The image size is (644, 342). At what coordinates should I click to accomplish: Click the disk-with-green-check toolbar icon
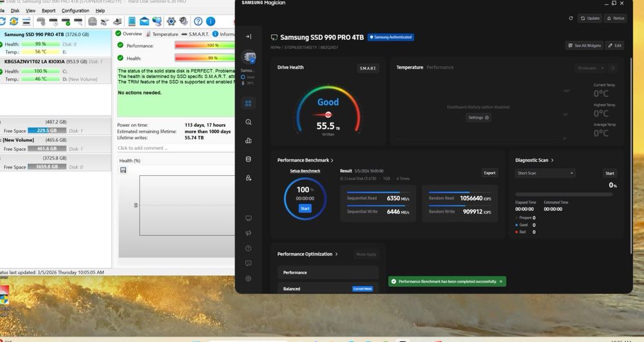click(66, 21)
